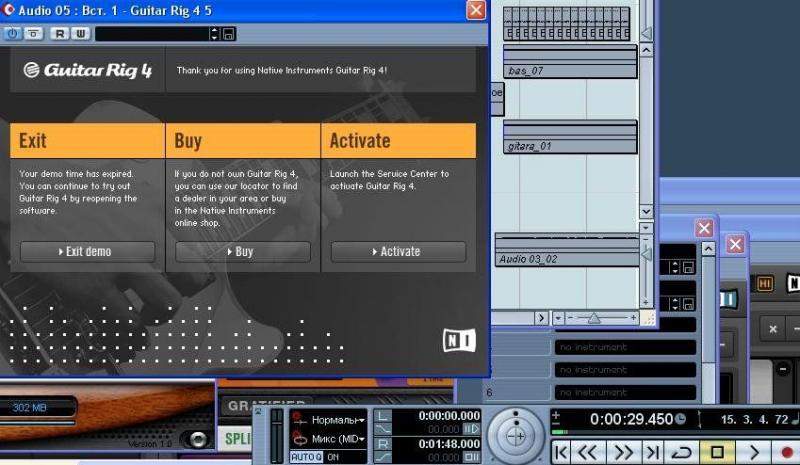Viewport: 800px width, 465px height.
Task: Click the orange HI button in the right plugin window
Action: [764, 283]
